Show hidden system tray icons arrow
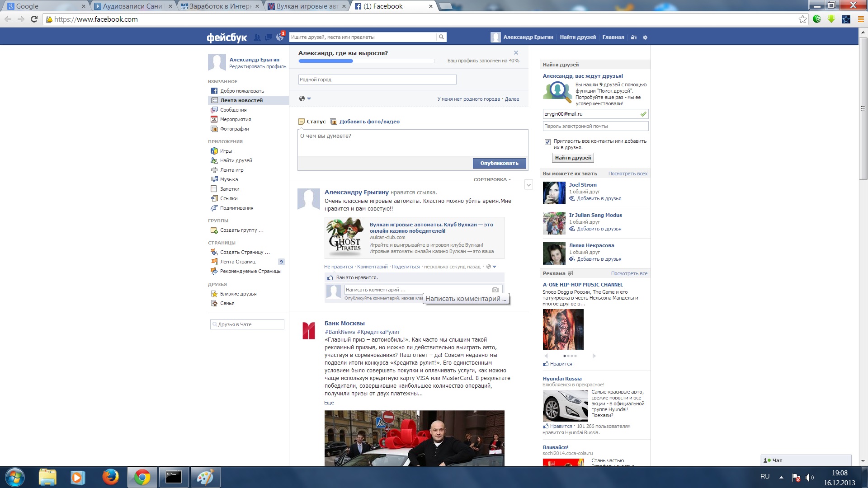868x488 pixels. click(x=781, y=477)
